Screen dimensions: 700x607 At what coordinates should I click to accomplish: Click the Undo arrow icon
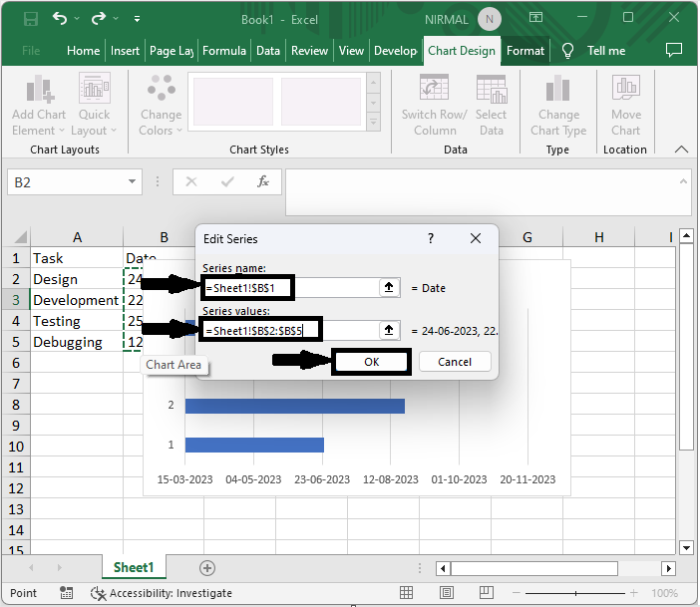click(62, 18)
